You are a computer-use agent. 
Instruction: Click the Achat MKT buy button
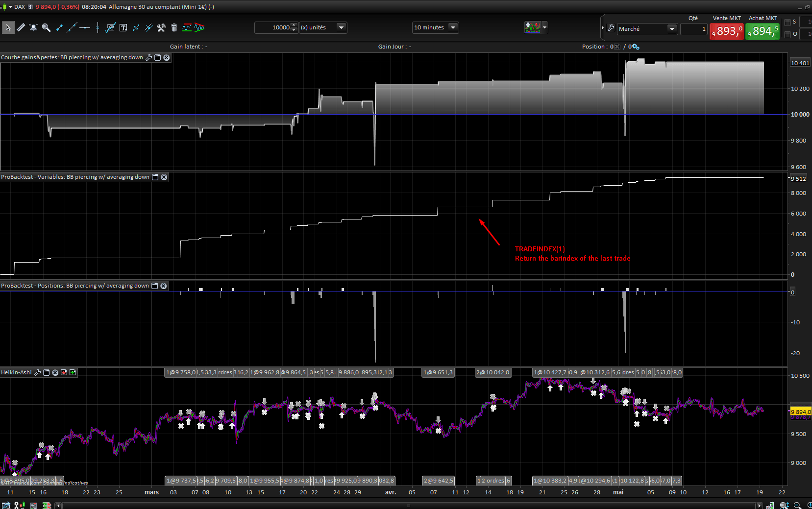[x=763, y=31]
